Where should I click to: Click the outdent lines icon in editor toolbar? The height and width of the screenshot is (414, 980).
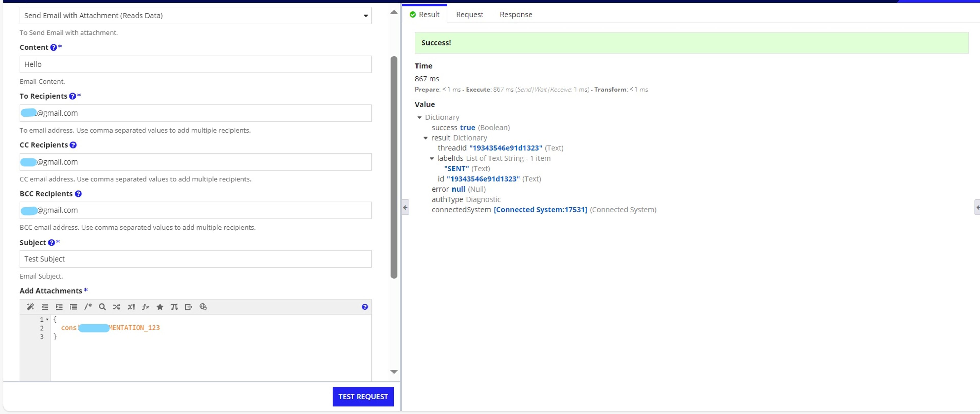coord(45,307)
